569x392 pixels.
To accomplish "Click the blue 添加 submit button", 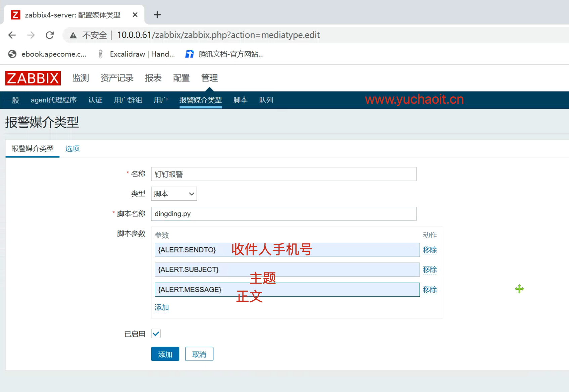I will tap(165, 354).
